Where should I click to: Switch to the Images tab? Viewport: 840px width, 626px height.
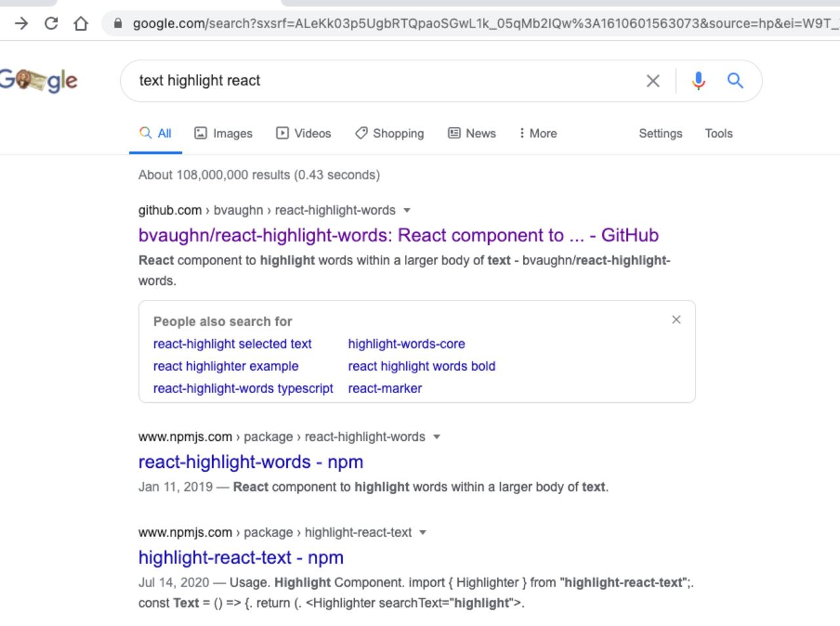click(x=224, y=133)
